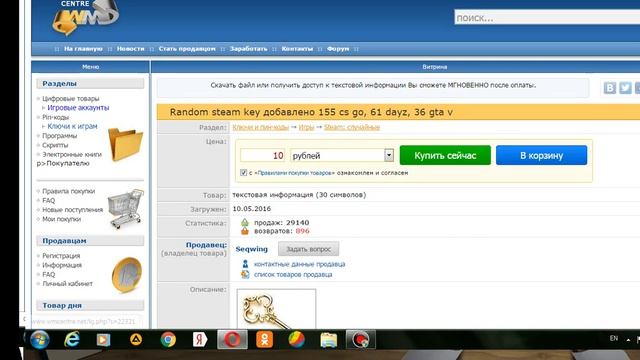This screenshot has height=360, width=640.
Task: Open Личный кабинет sidebar link
Action: coord(67,283)
